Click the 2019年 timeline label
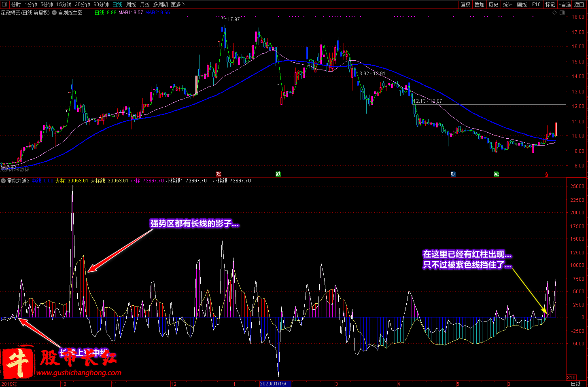This screenshot has width=588, height=387. (x=9, y=384)
